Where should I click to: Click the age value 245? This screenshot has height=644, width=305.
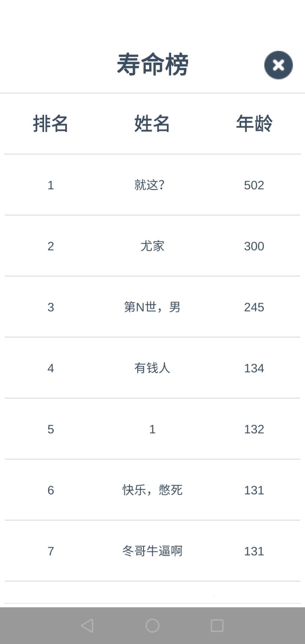coord(254,307)
